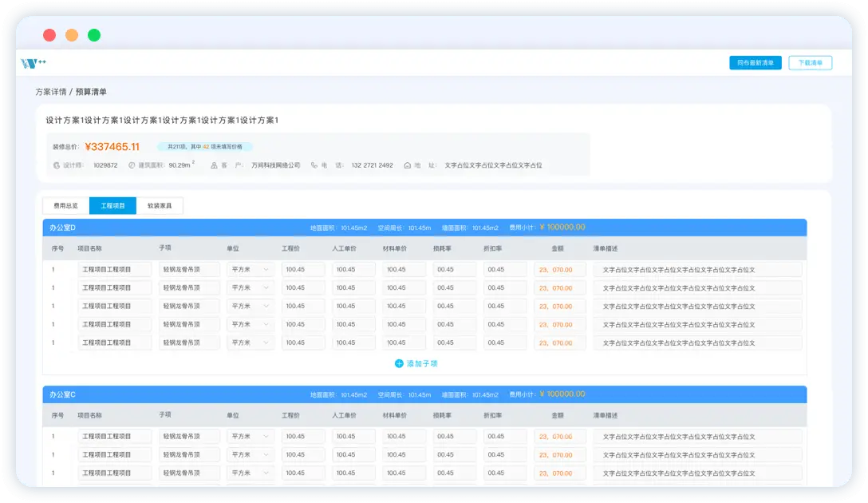Click 材料单价 field in 办公室D third row
The width and height of the screenshot is (868, 503).
click(x=404, y=306)
